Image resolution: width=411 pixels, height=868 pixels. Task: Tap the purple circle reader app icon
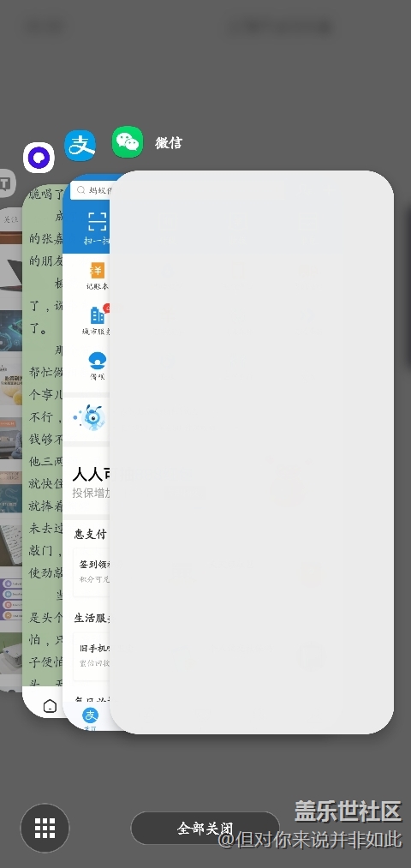coord(39,158)
